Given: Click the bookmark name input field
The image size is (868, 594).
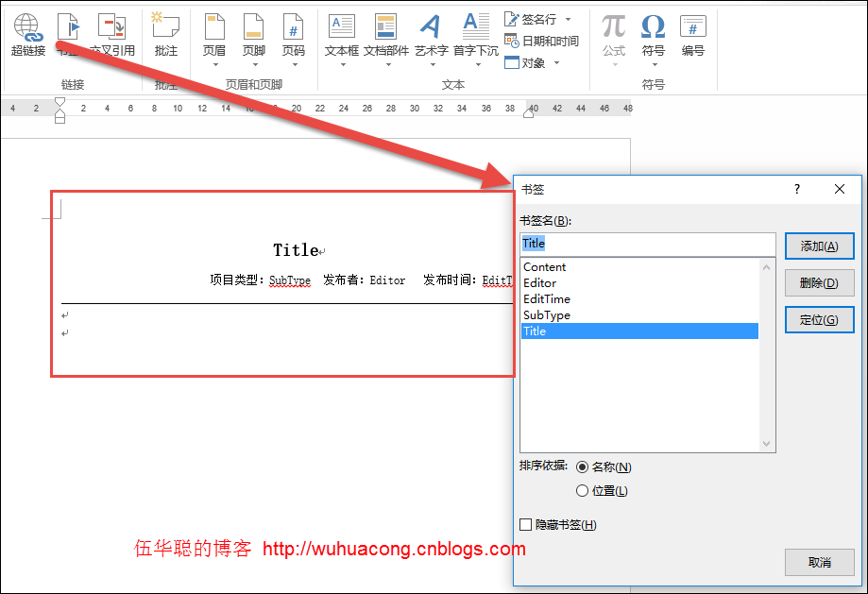Looking at the screenshot, I should click(648, 244).
